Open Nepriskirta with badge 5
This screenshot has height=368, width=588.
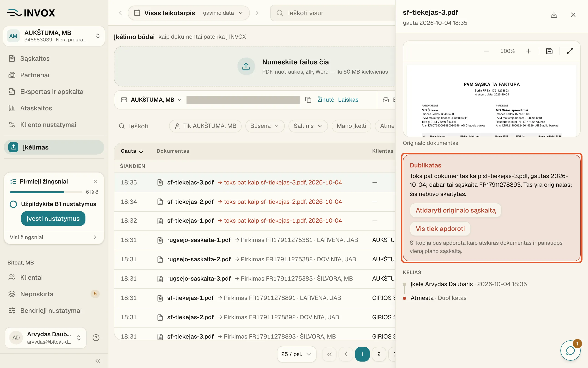coord(54,294)
